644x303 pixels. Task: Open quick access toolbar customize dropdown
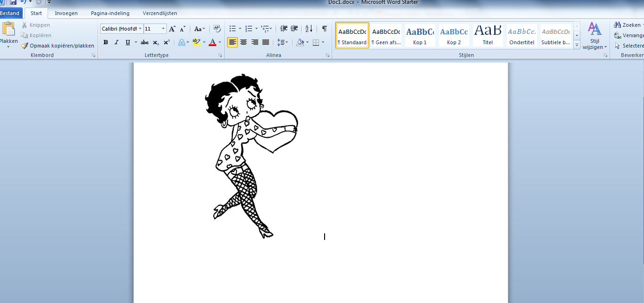[49, 2]
